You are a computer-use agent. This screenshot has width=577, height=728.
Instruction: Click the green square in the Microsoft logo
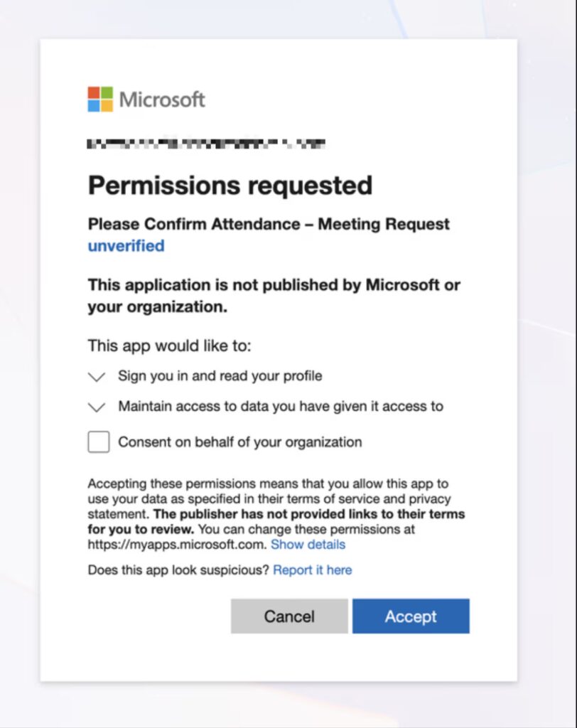pyautogui.click(x=106, y=92)
